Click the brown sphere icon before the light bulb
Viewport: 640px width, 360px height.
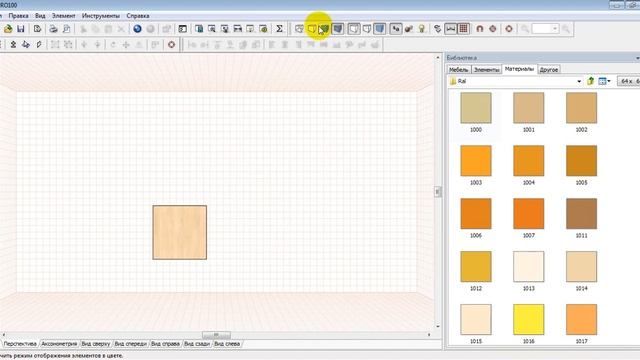coord(409,29)
